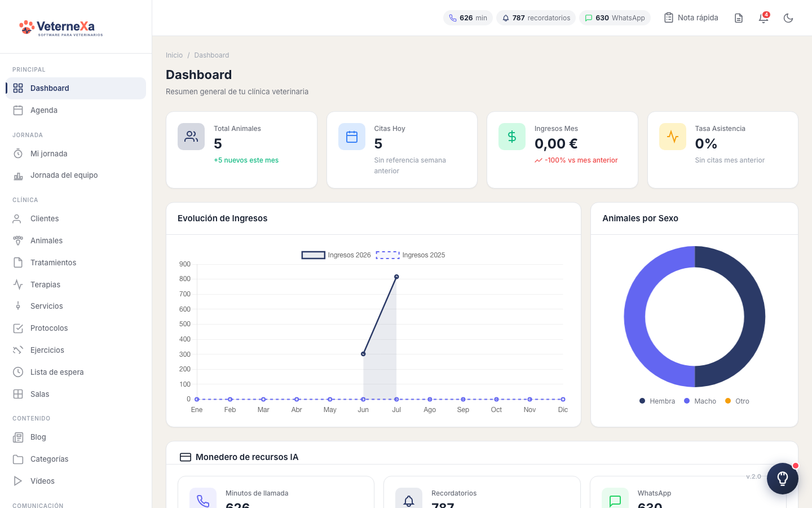Open the Nota rápida button

[x=691, y=18]
